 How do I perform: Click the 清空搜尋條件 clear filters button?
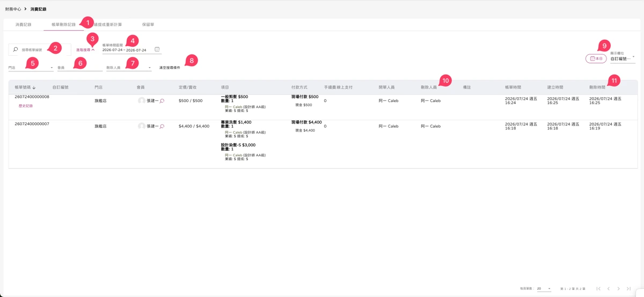[x=170, y=68]
